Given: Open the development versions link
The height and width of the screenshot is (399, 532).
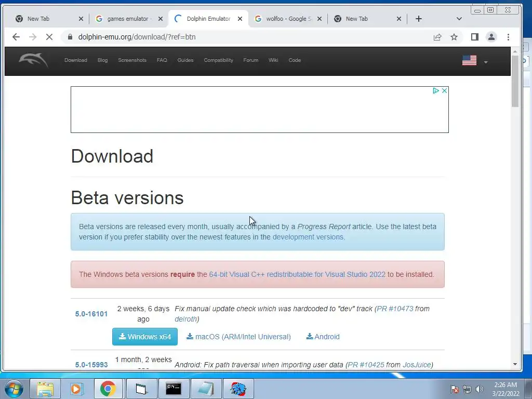Looking at the screenshot, I should pos(308,237).
